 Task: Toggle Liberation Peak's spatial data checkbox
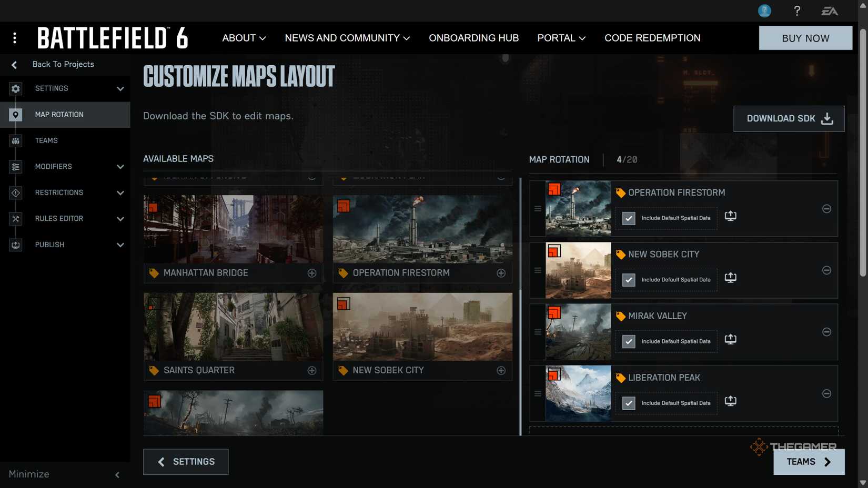click(628, 403)
